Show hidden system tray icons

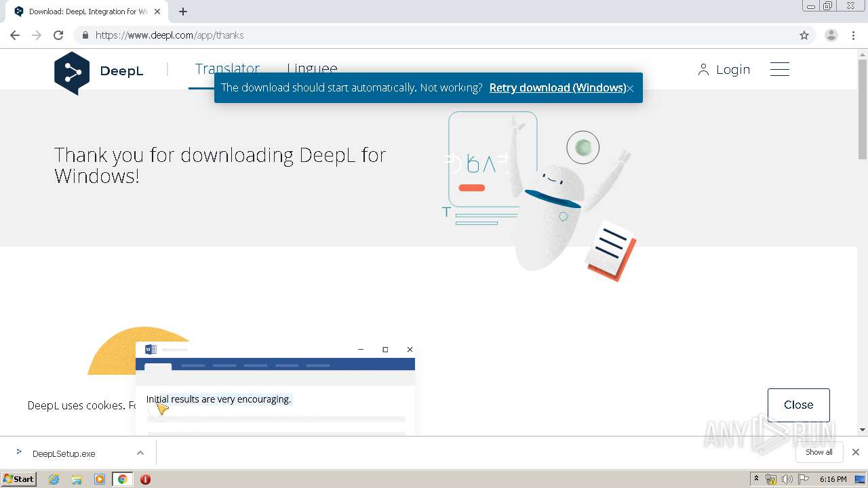click(756, 479)
